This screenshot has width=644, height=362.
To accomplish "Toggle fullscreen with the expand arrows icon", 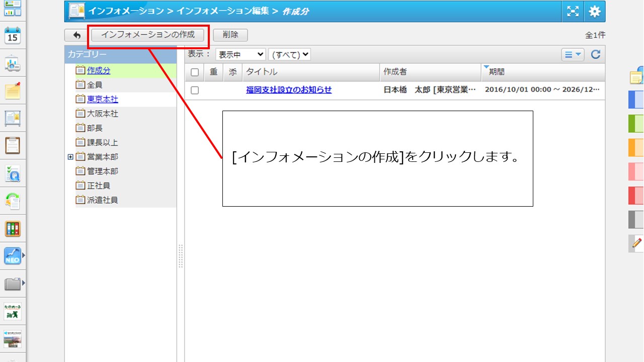I will [573, 12].
